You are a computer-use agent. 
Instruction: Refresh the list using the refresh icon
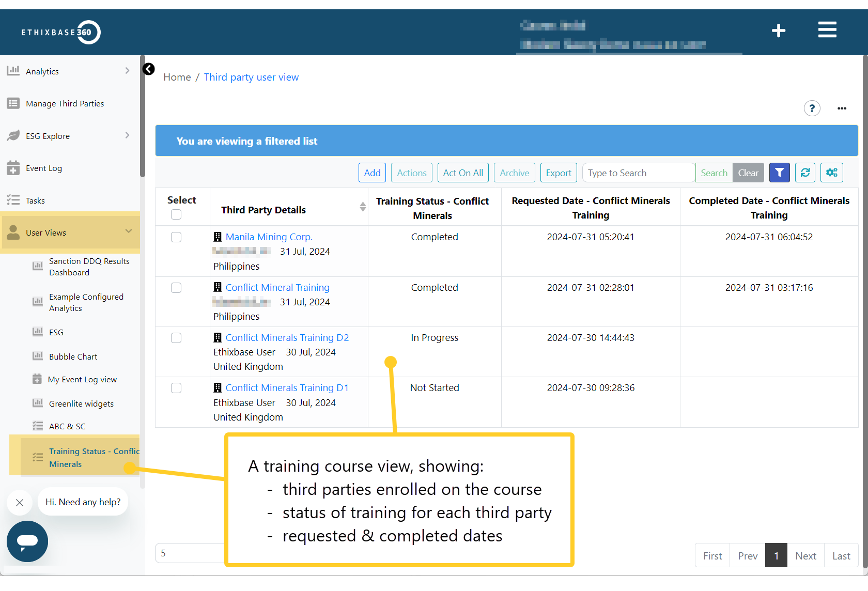click(x=804, y=173)
